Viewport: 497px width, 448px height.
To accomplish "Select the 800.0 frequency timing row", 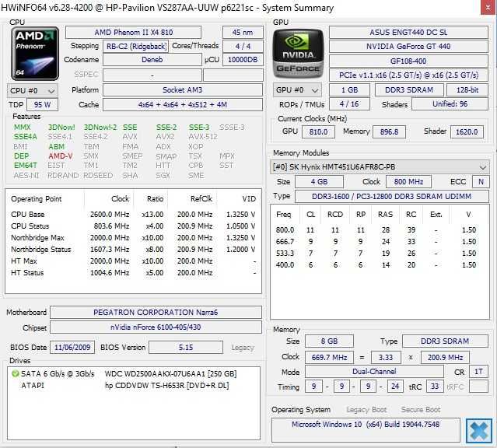I will pos(380,230).
